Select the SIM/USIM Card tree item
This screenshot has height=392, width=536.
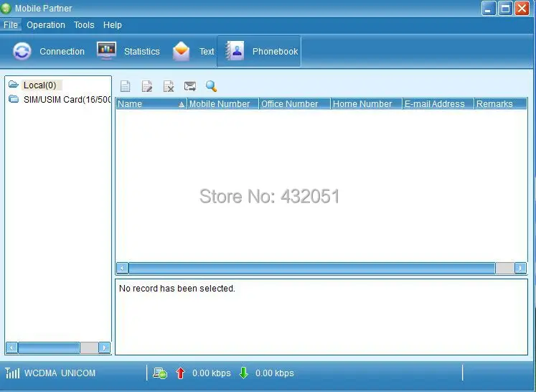(x=67, y=100)
